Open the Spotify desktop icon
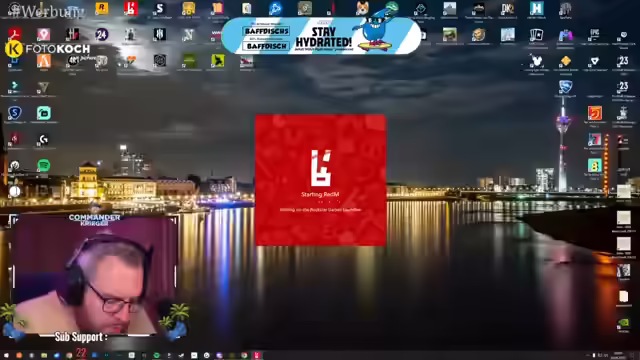 click(x=44, y=165)
